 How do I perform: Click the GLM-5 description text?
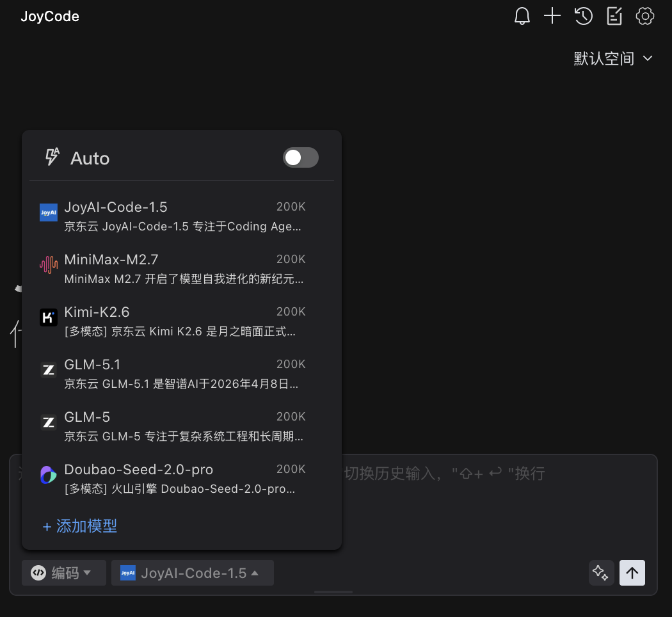point(184,437)
